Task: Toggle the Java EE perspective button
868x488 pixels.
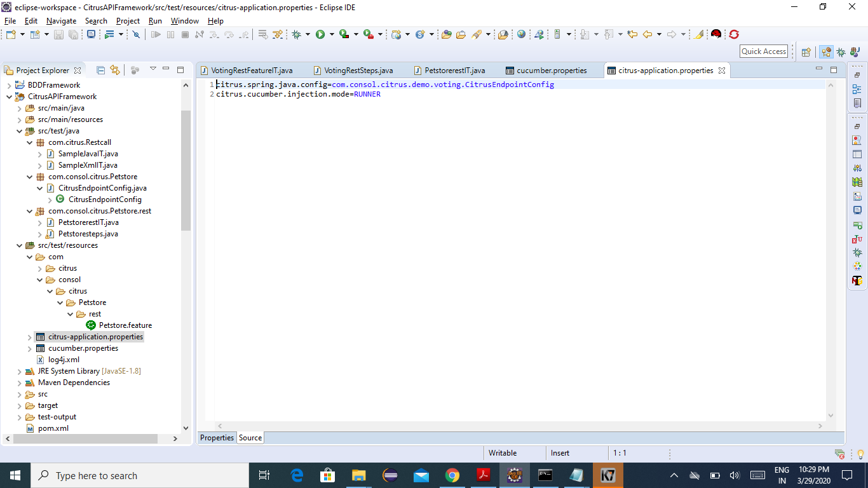Action: point(826,52)
